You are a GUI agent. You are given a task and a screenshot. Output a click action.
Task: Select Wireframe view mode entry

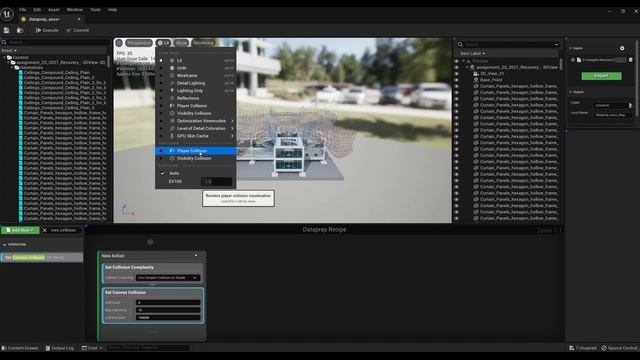[x=196, y=76]
